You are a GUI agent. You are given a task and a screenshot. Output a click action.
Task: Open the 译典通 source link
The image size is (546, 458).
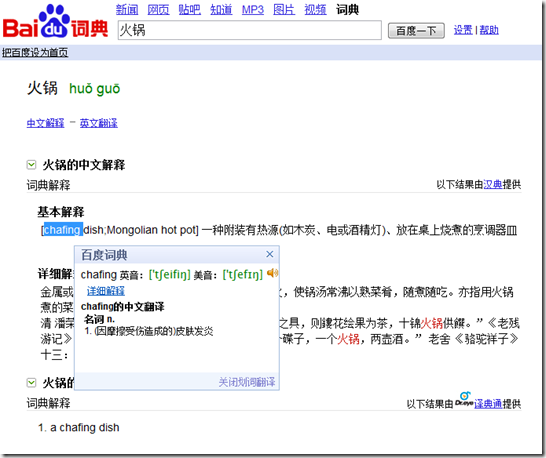click(488, 404)
